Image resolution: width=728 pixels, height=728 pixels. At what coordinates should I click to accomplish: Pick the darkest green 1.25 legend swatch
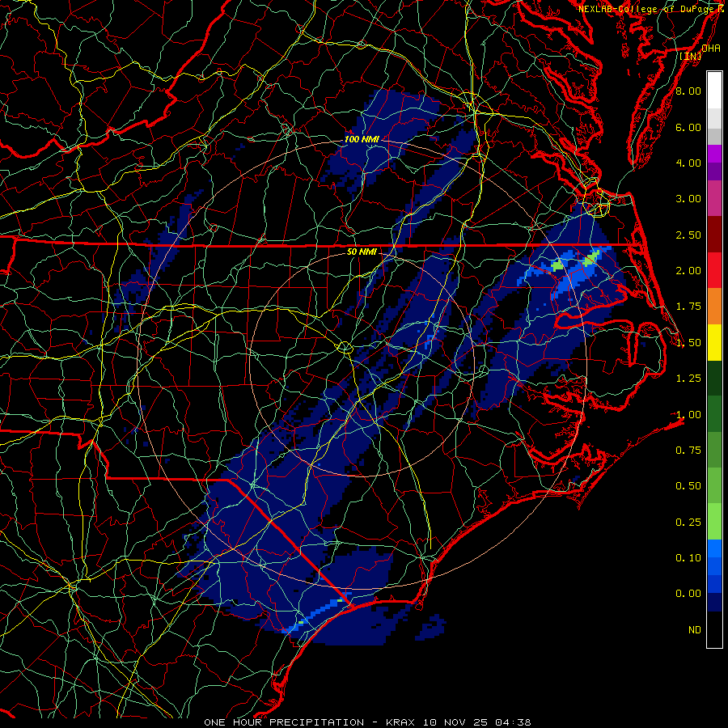click(714, 378)
